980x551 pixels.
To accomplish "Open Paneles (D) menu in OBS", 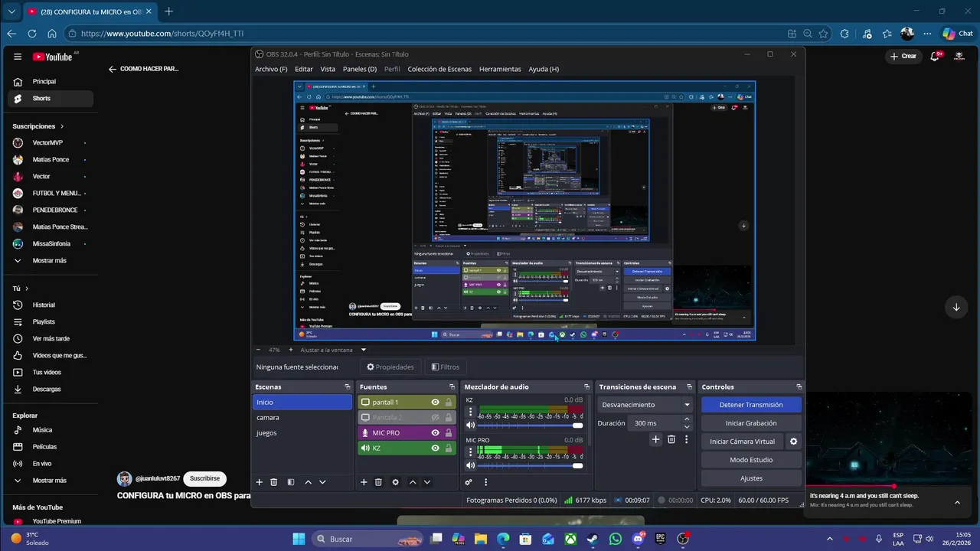I will [x=360, y=69].
